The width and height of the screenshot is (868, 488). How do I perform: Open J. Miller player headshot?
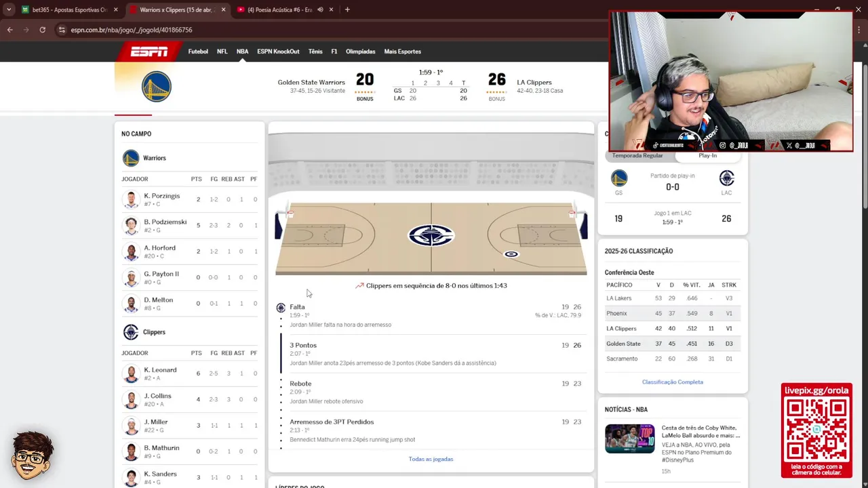[x=131, y=425]
